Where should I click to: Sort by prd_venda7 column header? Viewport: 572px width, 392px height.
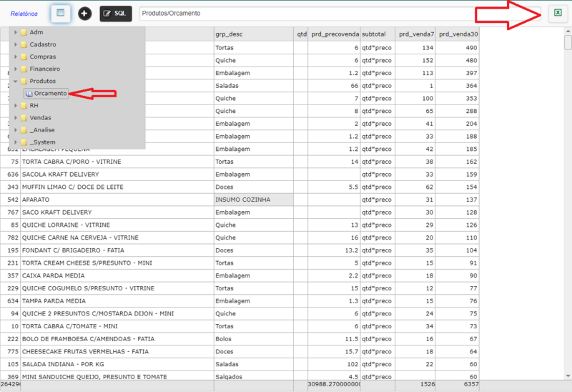(415, 34)
